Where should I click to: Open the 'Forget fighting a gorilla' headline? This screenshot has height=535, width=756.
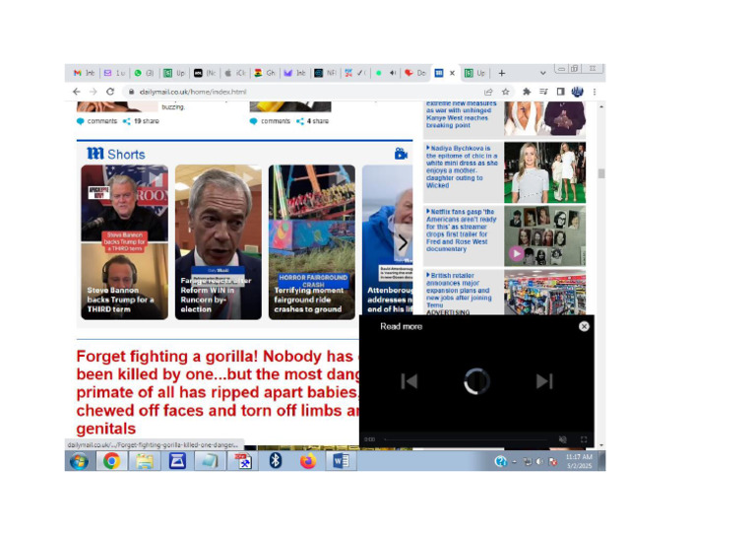pos(218,392)
